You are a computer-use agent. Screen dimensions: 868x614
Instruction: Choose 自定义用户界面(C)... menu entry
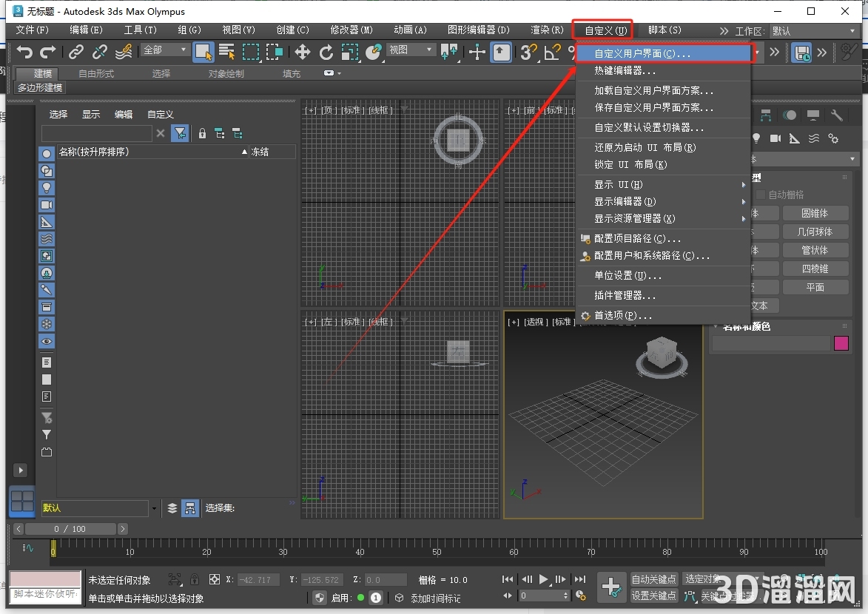663,54
